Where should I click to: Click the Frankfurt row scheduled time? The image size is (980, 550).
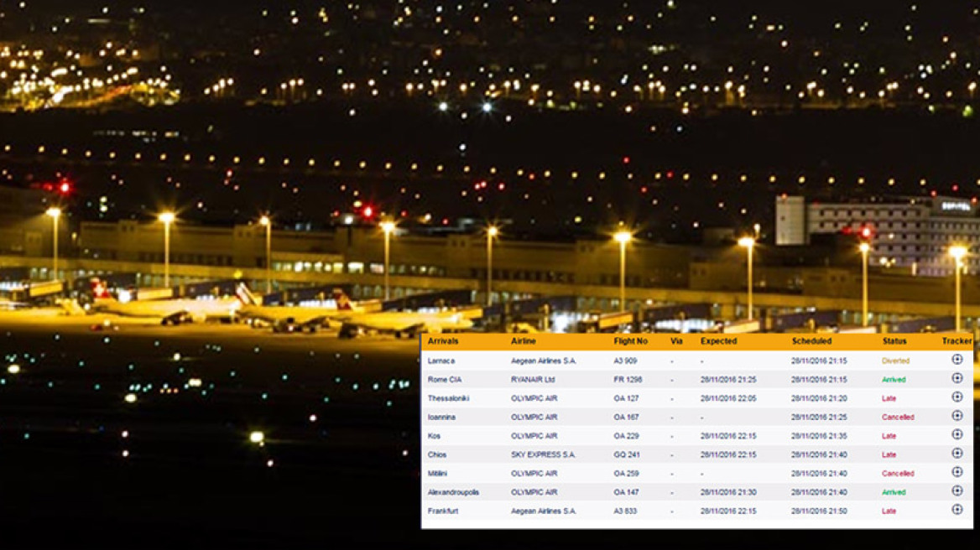819,511
